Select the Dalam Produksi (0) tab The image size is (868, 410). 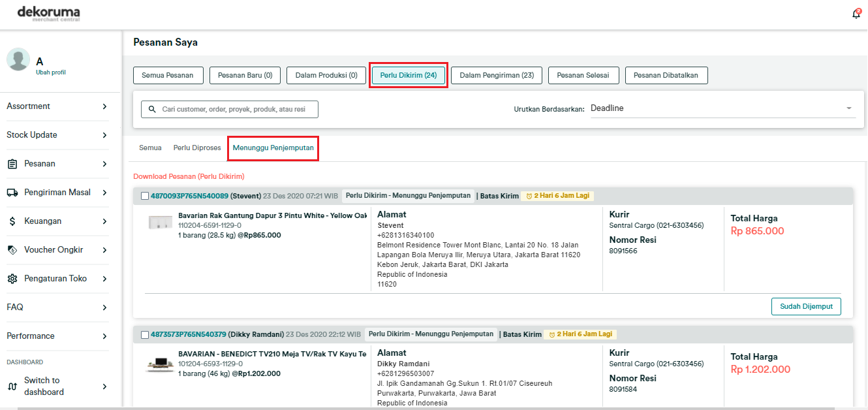pyautogui.click(x=326, y=75)
